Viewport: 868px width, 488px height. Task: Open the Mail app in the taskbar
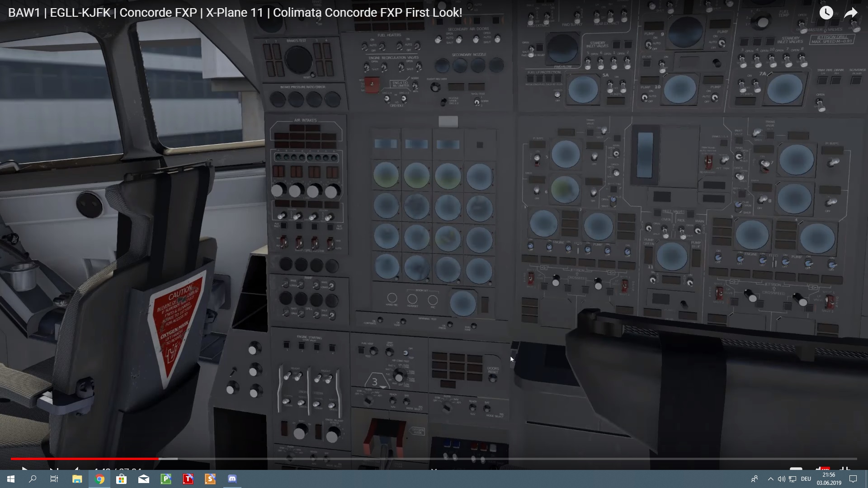(144, 479)
